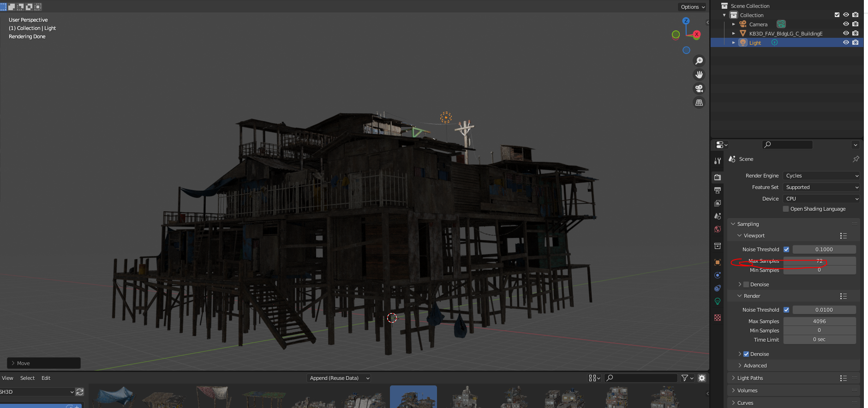Screen dimensions: 868x408
Task: Pin the Scene properties panel
Action: click(x=856, y=159)
